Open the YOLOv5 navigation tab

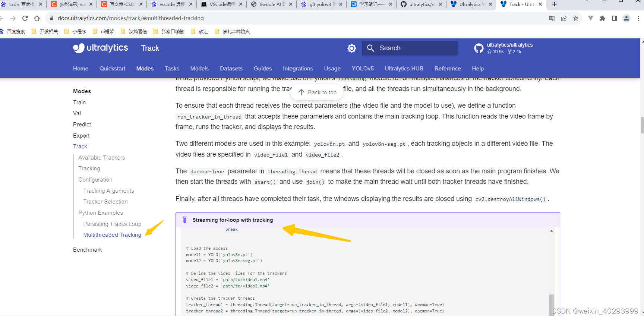(363, 69)
